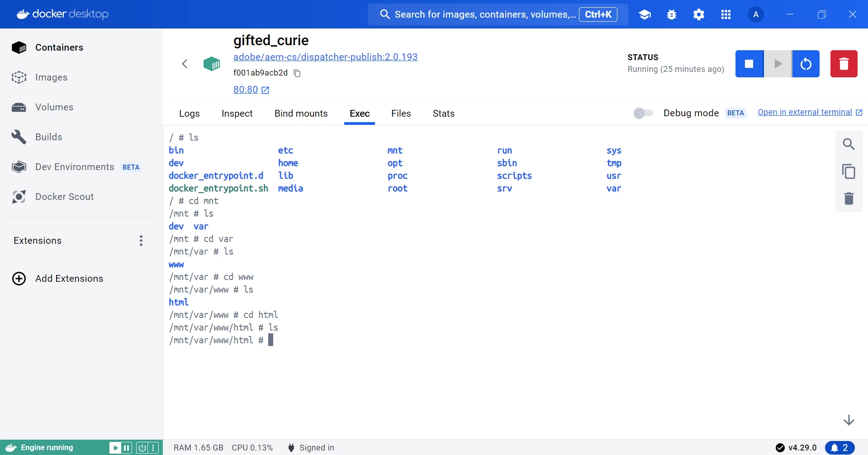This screenshot has width=868, height=455.
Task: Restart the gifted_curie container
Action: [x=806, y=64]
